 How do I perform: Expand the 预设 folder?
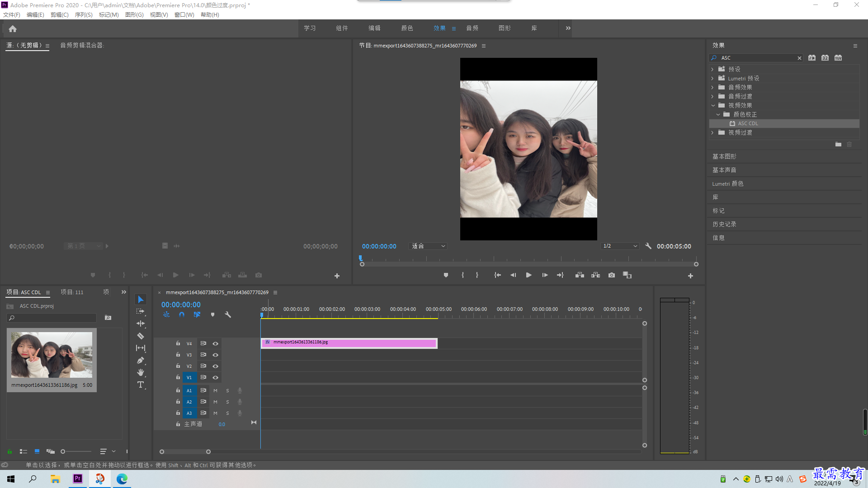coord(712,69)
